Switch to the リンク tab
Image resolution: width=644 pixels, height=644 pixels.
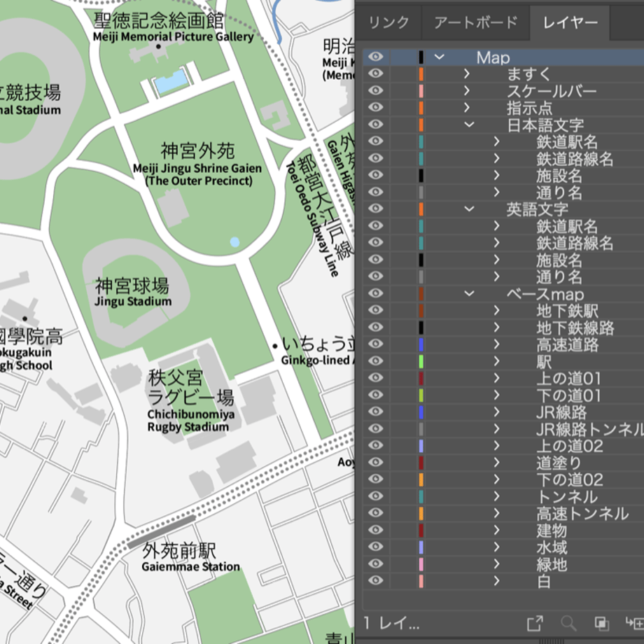pos(388,22)
